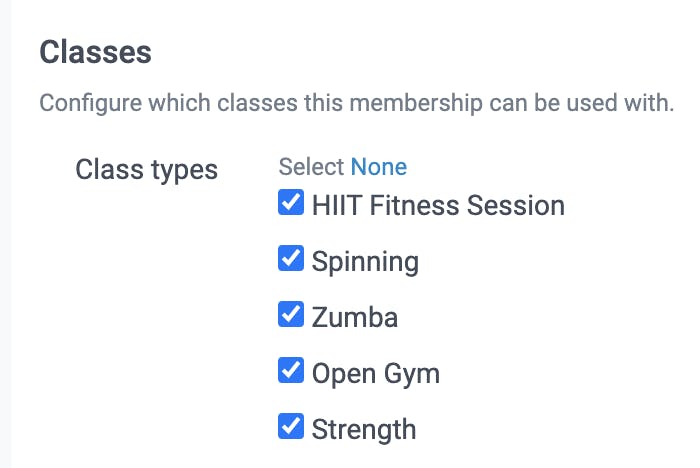Viewport: 700px width, 468px height.
Task: Click the Zumba label text
Action: coord(355,318)
